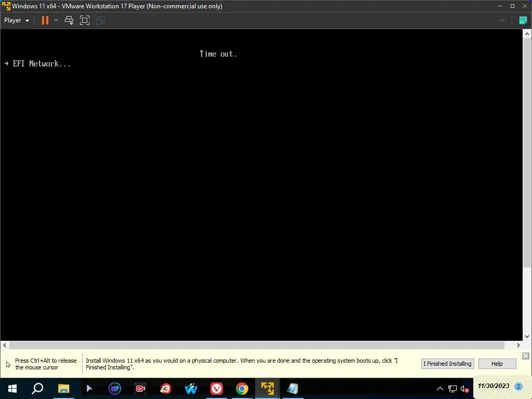Close the VMware Player window
532x399 pixels.
(x=525, y=6)
